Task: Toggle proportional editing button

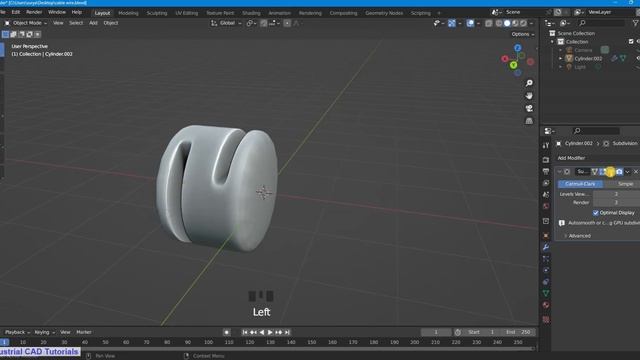Action: [x=287, y=23]
